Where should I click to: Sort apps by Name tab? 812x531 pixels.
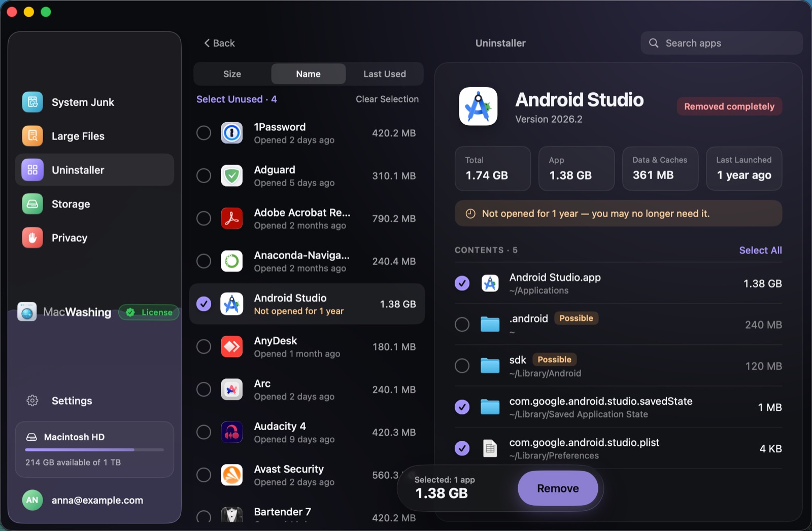click(x=309, y=74)
